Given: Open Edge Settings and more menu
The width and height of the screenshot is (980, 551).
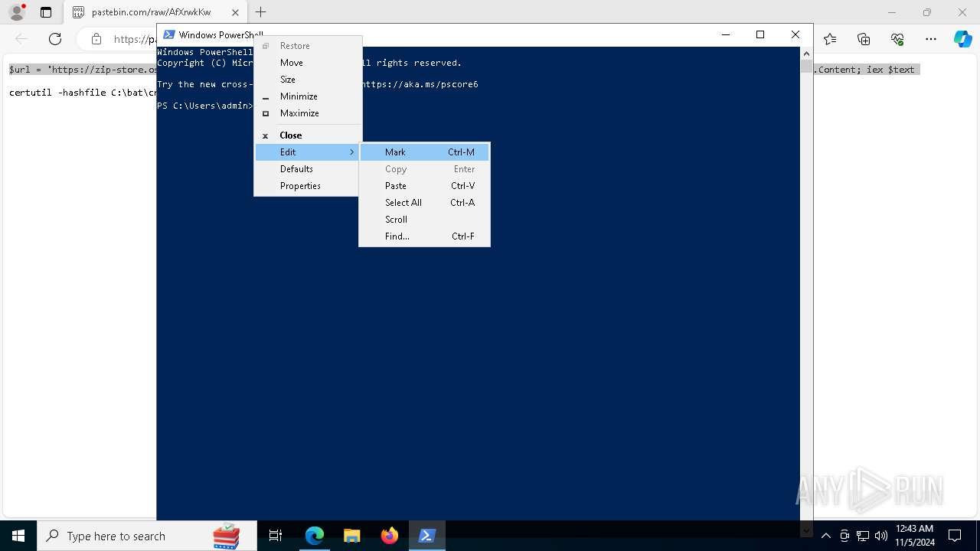Looking at the screenshot, I should (x=931, y=39).
